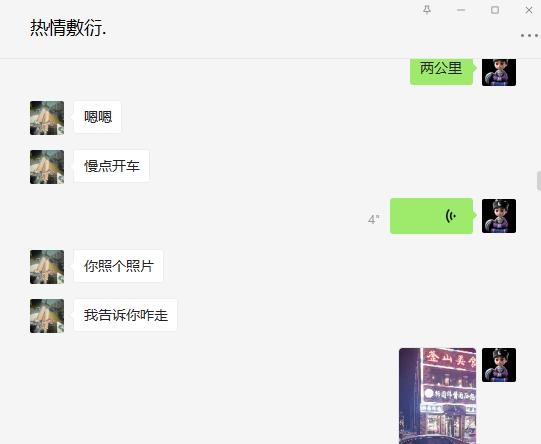Open the sent storefront photo
Viewport: 541px width, 444px height.
(437, 396)
